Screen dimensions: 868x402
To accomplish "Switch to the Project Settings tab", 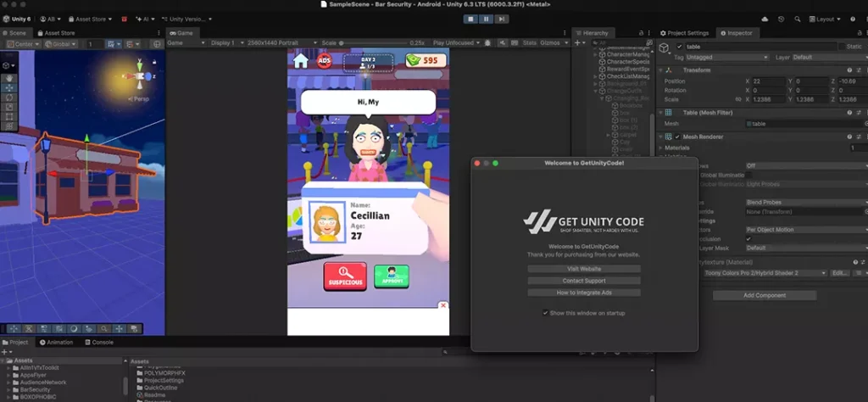I will [684, 33].
